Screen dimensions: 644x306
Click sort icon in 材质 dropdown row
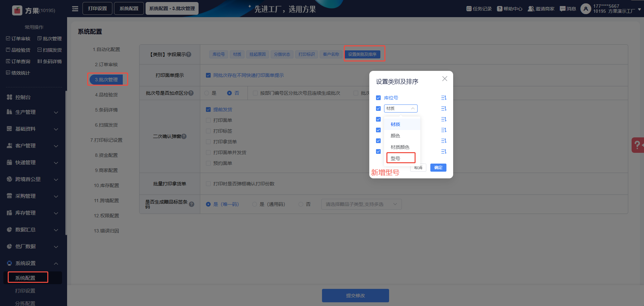coord(444,108)
